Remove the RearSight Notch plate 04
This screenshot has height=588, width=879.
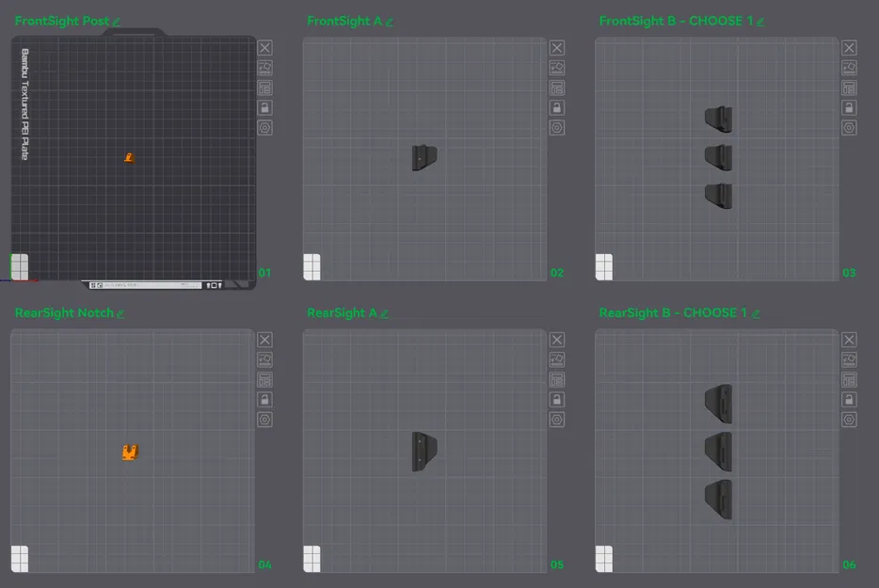point(265,340)
